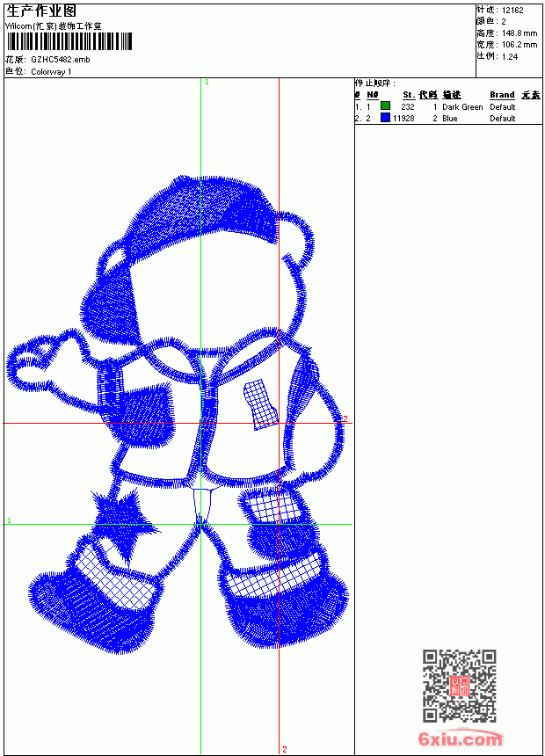Select the file name GZHC5482.emb
This screenshot has width=545, height=756.
pos(61,60)
